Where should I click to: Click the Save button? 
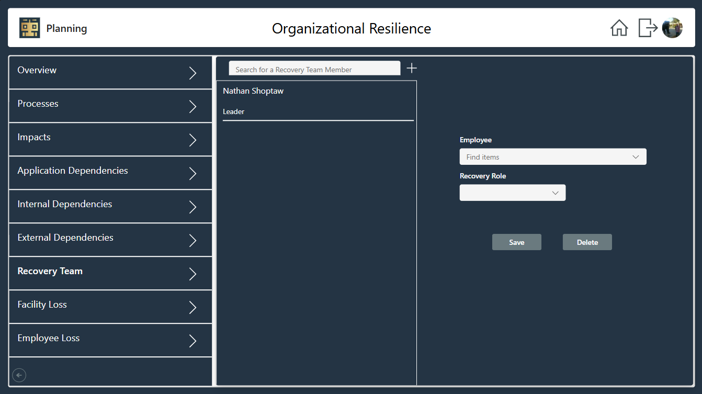click(517, 242)
